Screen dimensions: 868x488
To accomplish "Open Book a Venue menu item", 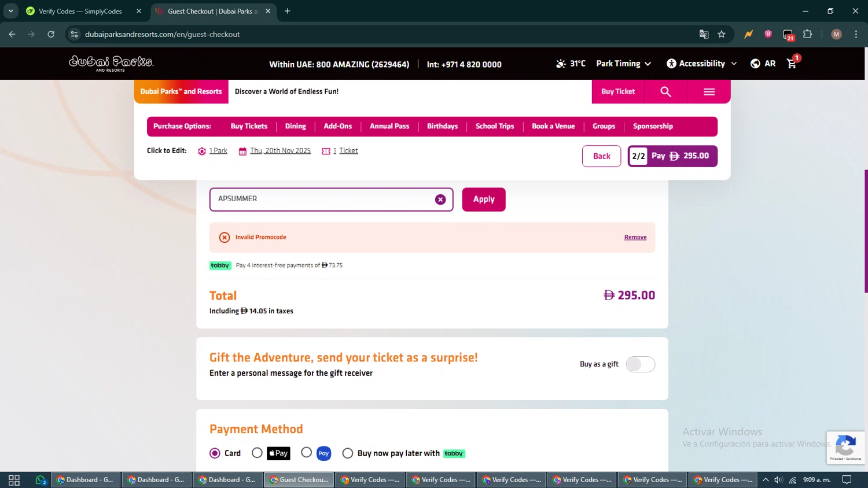I will (x=553, y=126).
